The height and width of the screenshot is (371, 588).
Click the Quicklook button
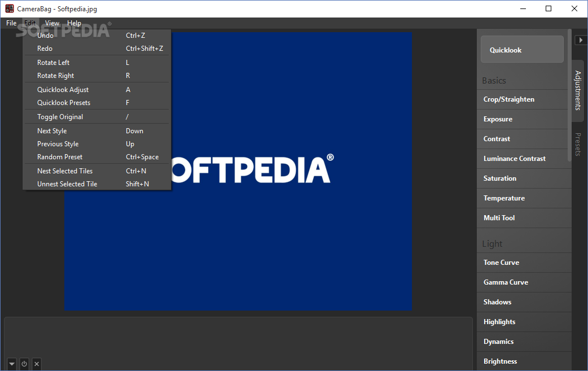[522, 50]
